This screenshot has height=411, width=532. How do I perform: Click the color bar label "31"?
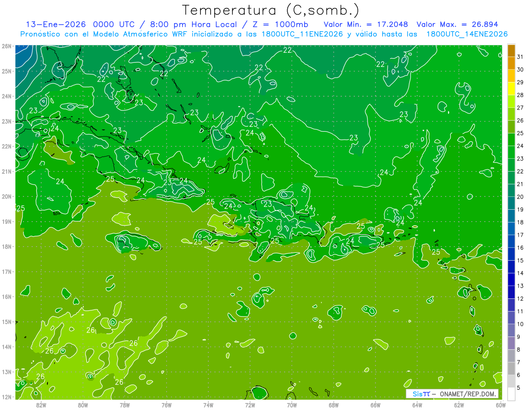pyautogui.click(x=520, y=57)
